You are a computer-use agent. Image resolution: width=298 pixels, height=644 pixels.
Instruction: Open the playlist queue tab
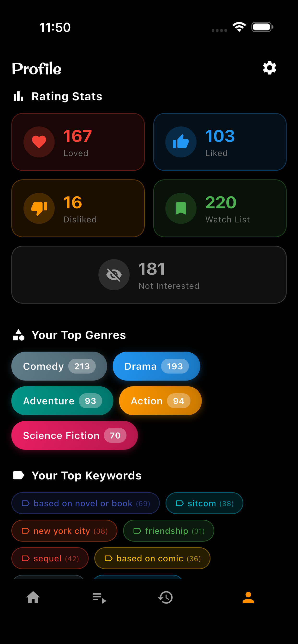[99, 598]
